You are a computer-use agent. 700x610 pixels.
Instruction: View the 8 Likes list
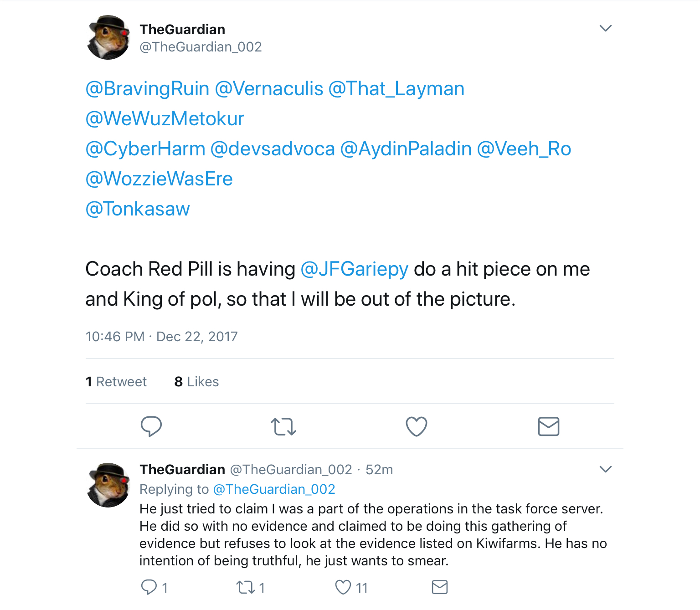196,382
